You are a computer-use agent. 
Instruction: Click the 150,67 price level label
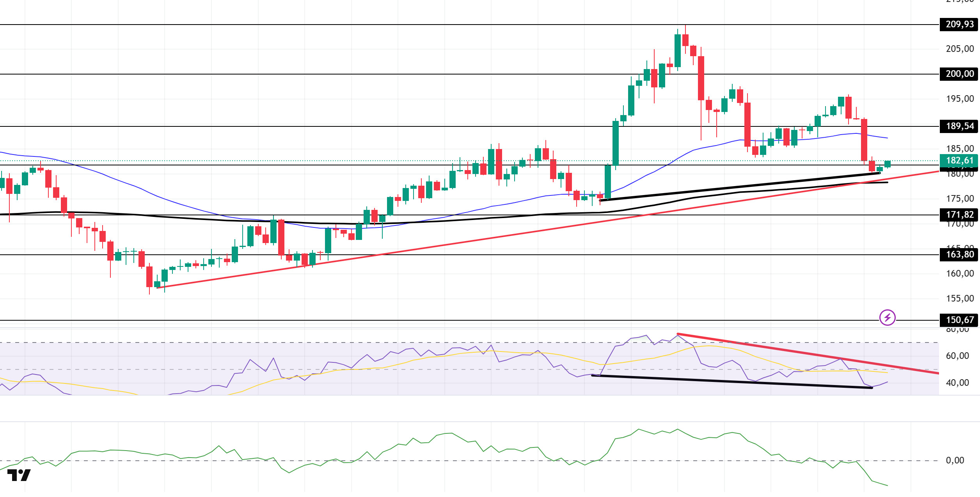pyautogui.click(x=959, y=320)
